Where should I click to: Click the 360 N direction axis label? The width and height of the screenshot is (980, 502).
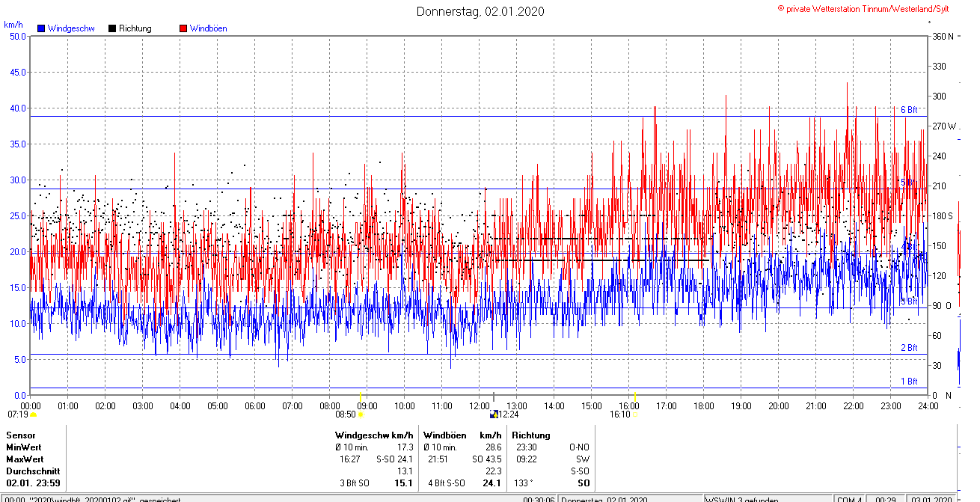[943, 36]
